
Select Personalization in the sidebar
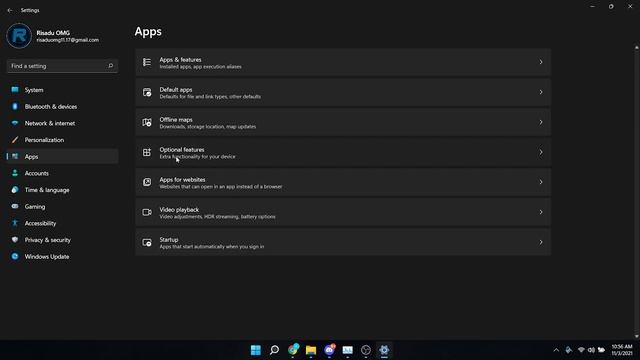tap(62, 140)
